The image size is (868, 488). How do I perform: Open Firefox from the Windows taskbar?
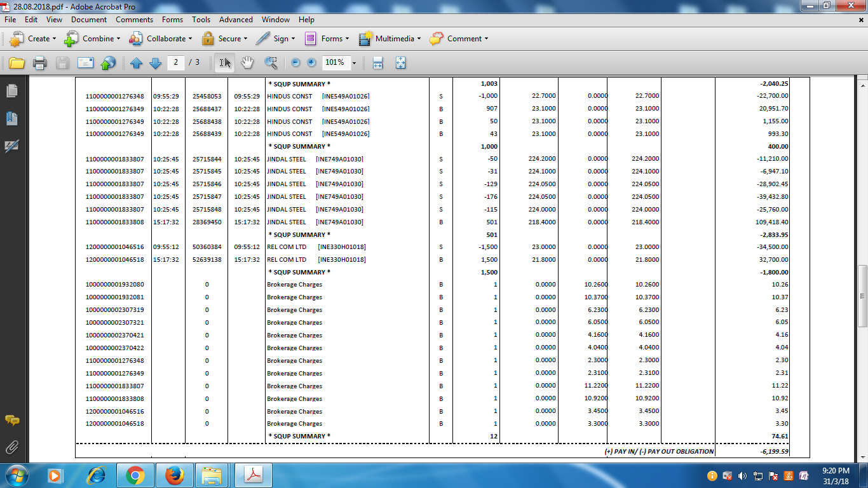(174, 475)
